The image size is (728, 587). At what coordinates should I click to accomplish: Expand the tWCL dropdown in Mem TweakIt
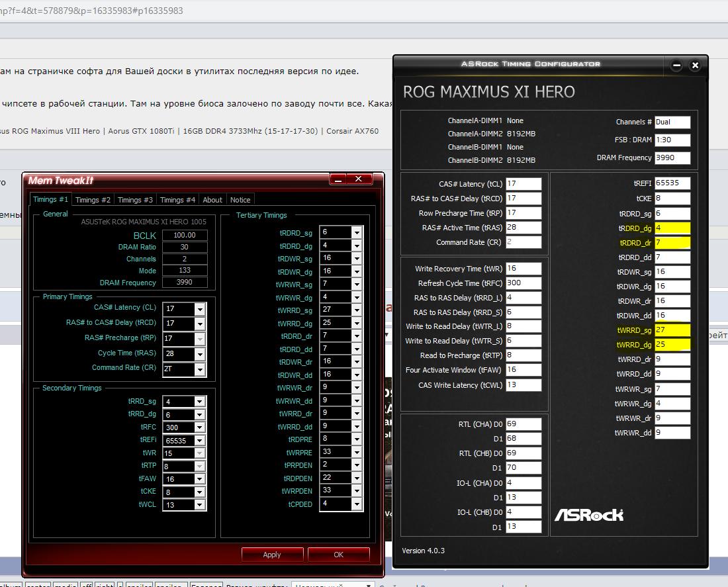(200, 505)
